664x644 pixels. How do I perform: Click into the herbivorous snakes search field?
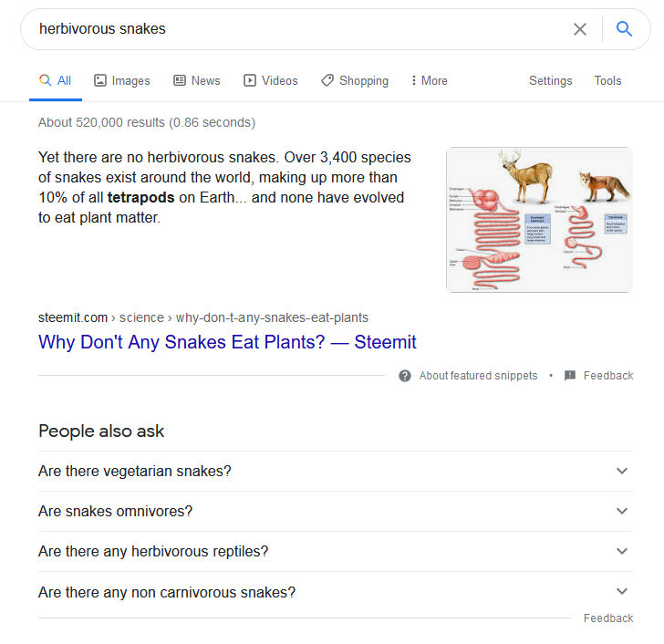(292, 29)
